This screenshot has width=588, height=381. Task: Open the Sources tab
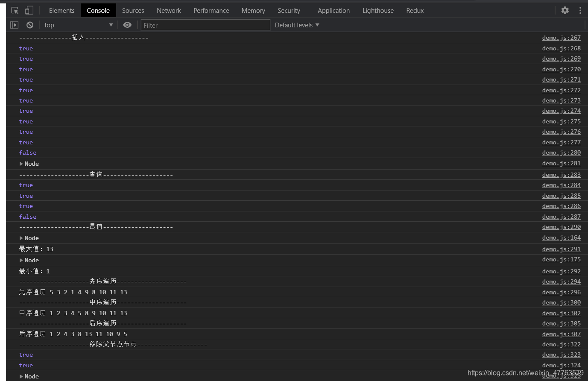[x=133, y=10]
